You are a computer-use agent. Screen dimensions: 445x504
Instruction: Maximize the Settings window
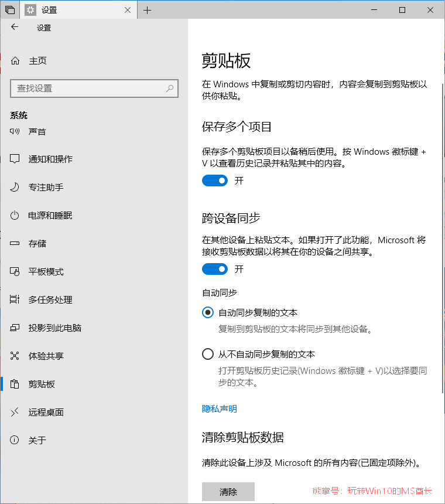402,10
